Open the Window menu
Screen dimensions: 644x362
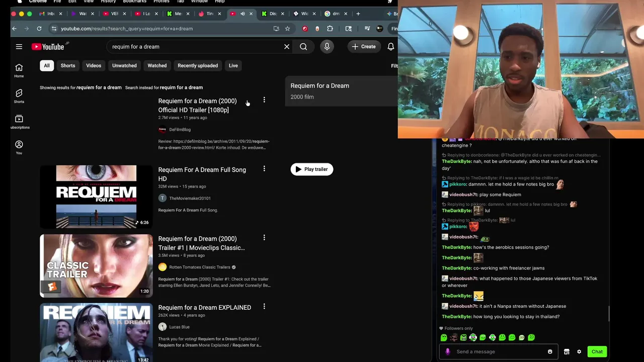pos(199,2)
